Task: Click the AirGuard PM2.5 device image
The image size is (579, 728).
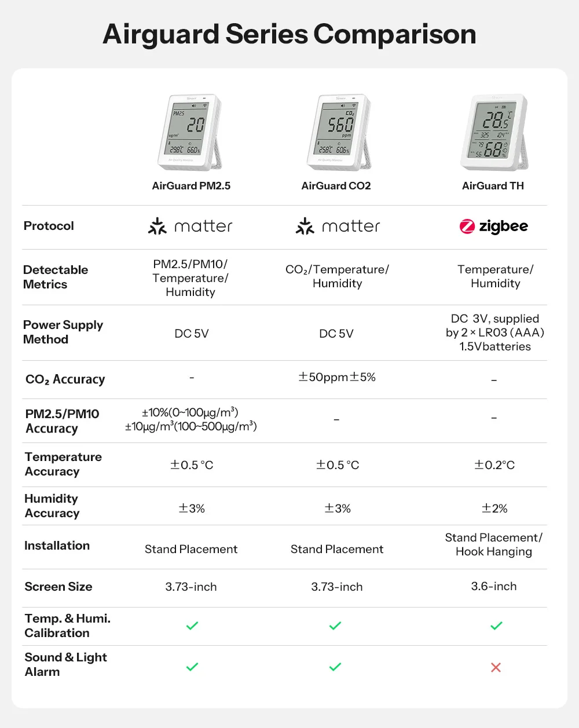Action: (x=190, y=133)
